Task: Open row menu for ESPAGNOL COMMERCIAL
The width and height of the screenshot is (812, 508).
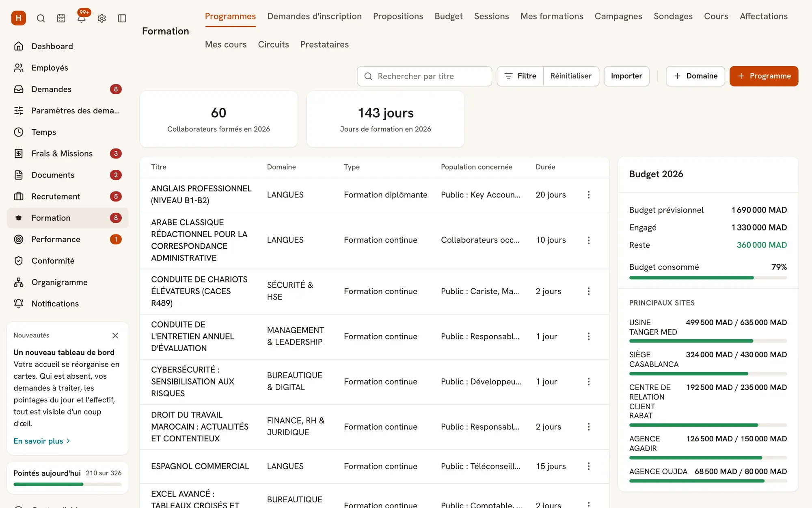Action: tap(588, 467)
